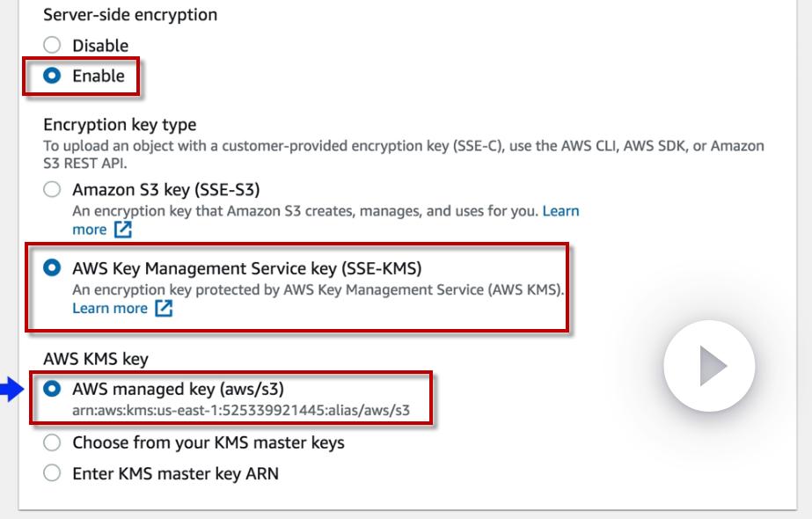The height and width of the screenshot is (519, 812).
Task: Pick the AWS managed key (aws/s3) radio
Action: tap(52, 388)
